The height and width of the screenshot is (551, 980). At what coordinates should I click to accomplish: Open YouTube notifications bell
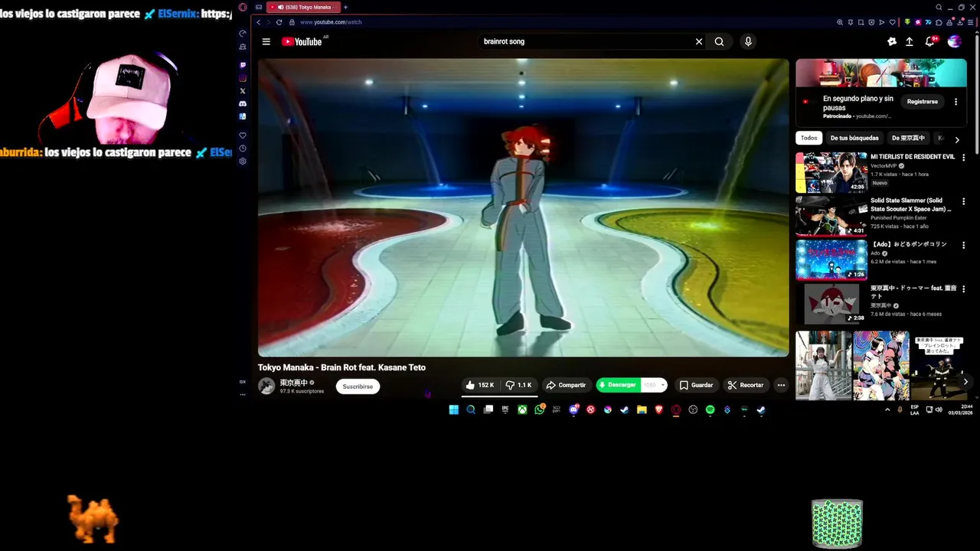click(x=929, y=41)
